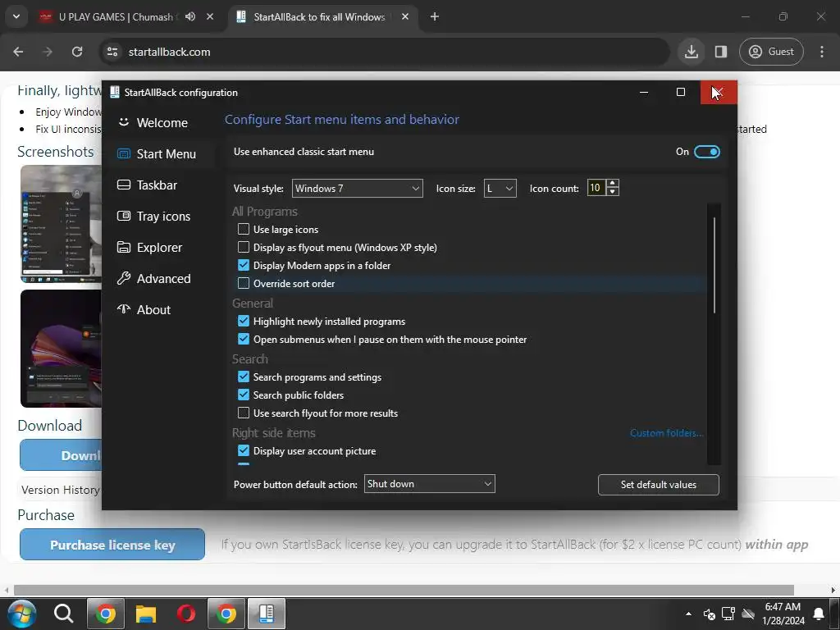Toggle Open submenus on mouse pause option

(243, 339)
